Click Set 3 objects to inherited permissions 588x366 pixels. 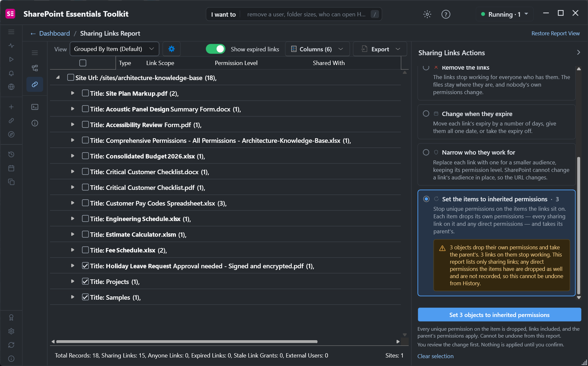499,315
